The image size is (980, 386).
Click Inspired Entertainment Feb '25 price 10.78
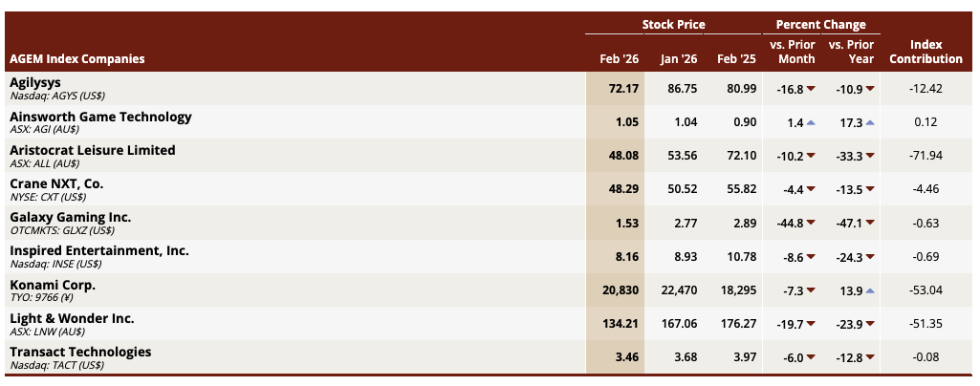point(741,257)
